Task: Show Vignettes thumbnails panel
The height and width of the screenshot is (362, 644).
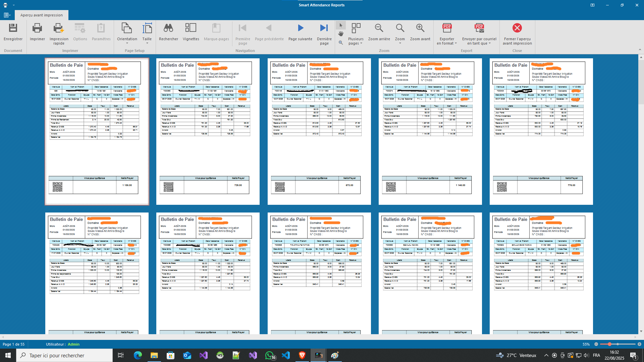Action: pyautogui.click(x=191, y=28)
